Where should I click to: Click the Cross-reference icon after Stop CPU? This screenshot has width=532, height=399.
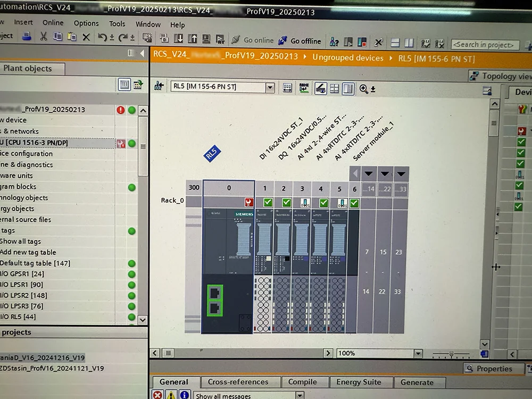coord(378,43)
